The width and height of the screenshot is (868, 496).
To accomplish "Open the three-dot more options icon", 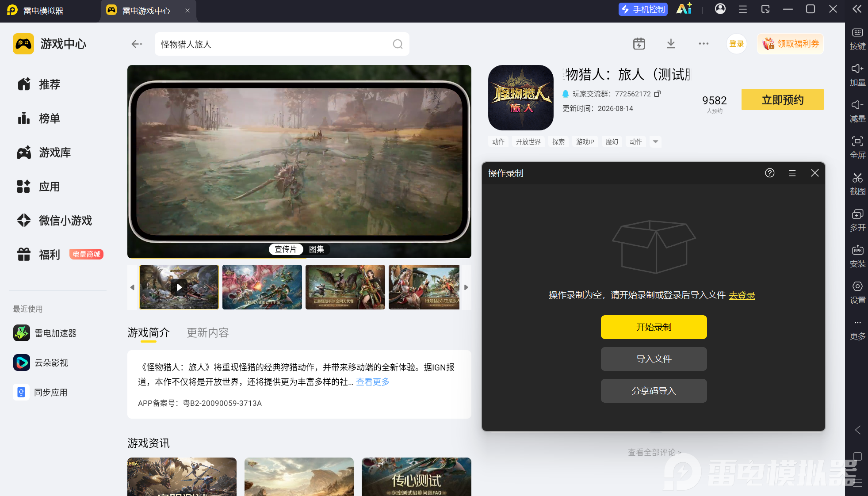I will [704, 44].
